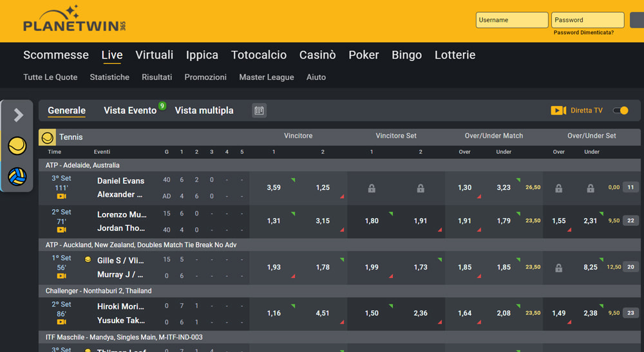Open the Aiuto help link
644x352 pixels.
coord(316,77)
